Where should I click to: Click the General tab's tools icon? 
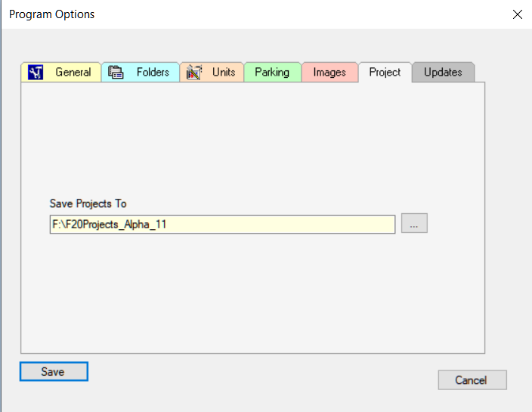click(36, 73)
